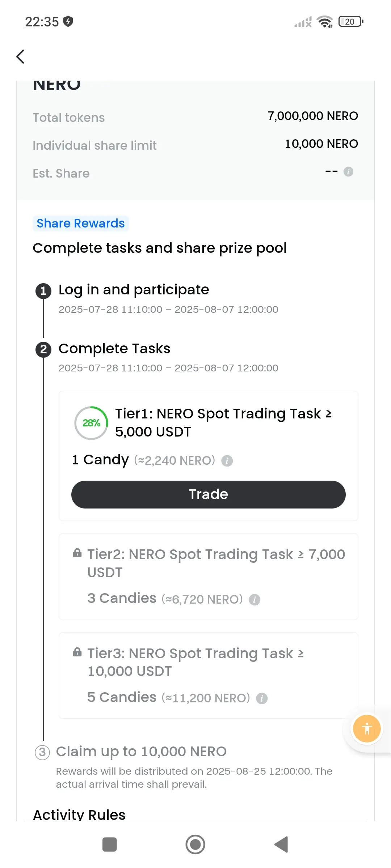The height and width of the screenshot is (868, 391).
Task: Tap the lock icon on Tier3 task
Action: [77, 652]
